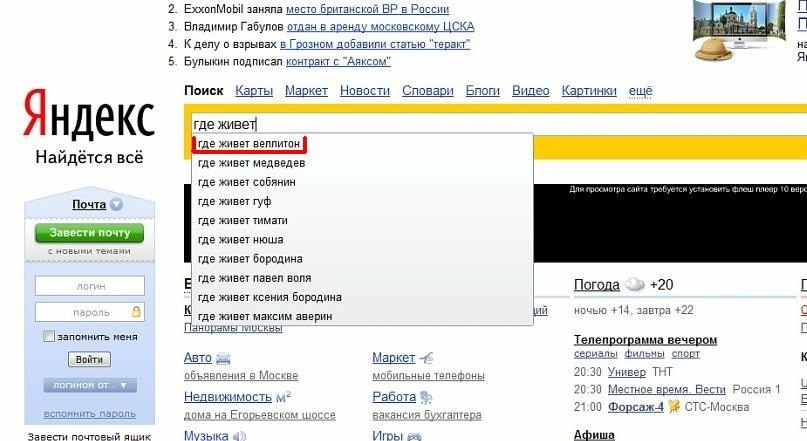Open news link отдан в аренду московскому ЦСКА
This screenshot has width=807, height=441.
point(380,27)
